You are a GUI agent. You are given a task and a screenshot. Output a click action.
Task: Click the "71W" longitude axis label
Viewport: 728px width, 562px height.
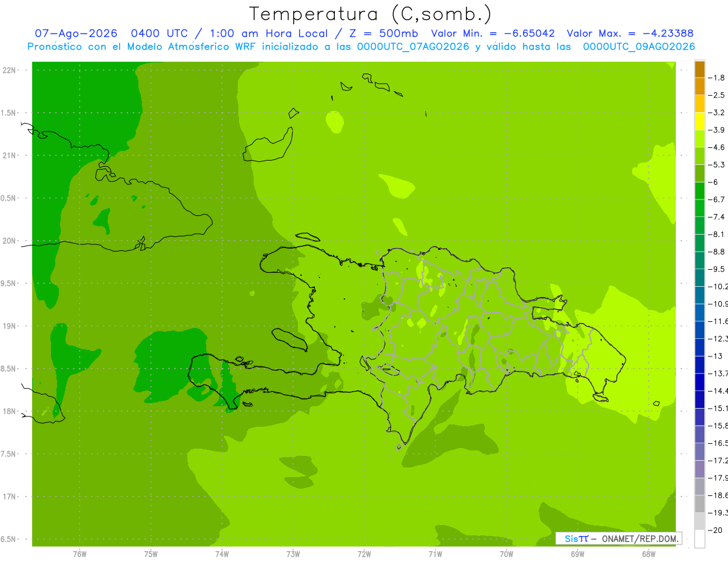coord(435,554)
